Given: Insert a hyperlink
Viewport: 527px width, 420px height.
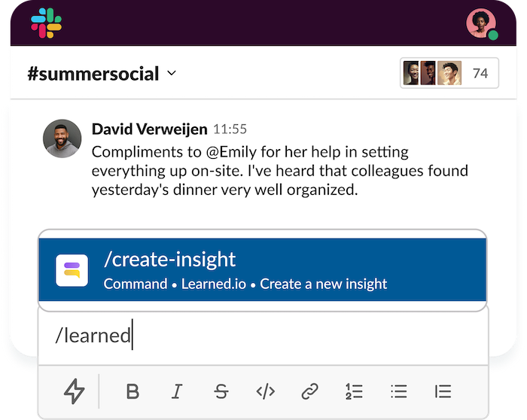Looking at the screenshot, I should click(x=310, y=391).
